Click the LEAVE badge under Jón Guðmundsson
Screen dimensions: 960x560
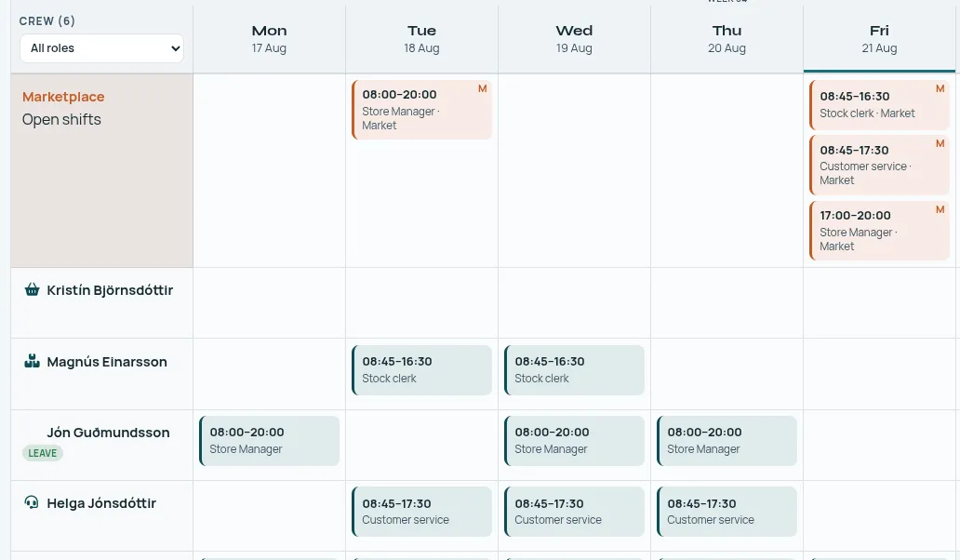tap(42, 453)
